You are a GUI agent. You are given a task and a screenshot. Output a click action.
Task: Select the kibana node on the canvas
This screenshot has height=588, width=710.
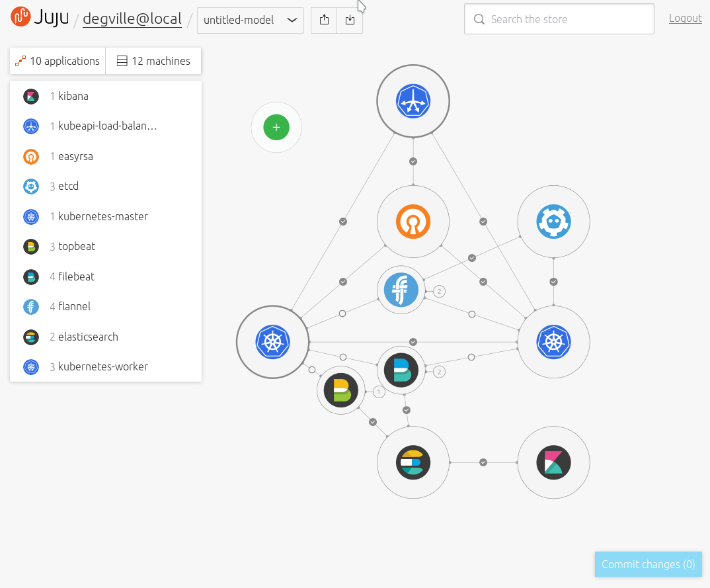click(553, 462)
